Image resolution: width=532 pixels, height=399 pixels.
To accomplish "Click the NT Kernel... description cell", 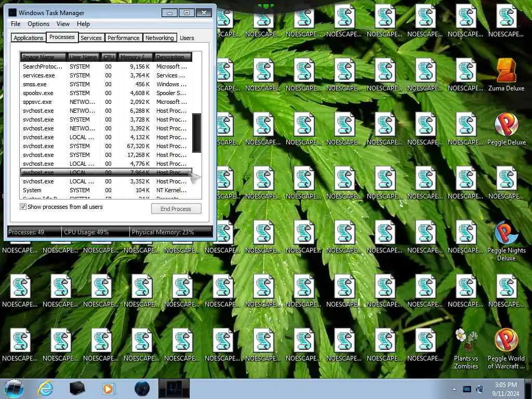I will 171,190.
